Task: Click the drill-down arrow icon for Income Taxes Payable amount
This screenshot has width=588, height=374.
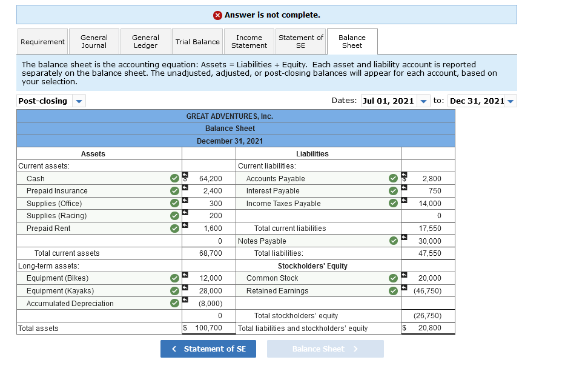Action: click(x=404, y=200)
